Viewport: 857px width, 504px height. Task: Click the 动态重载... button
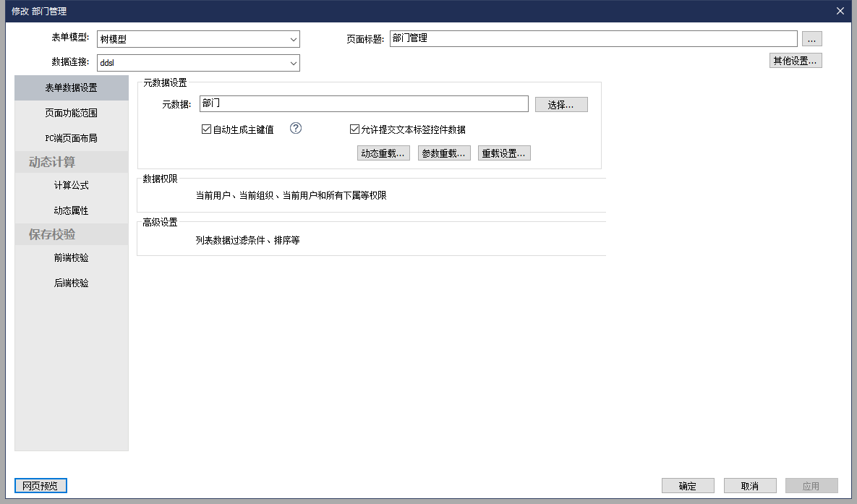[383, 153]
